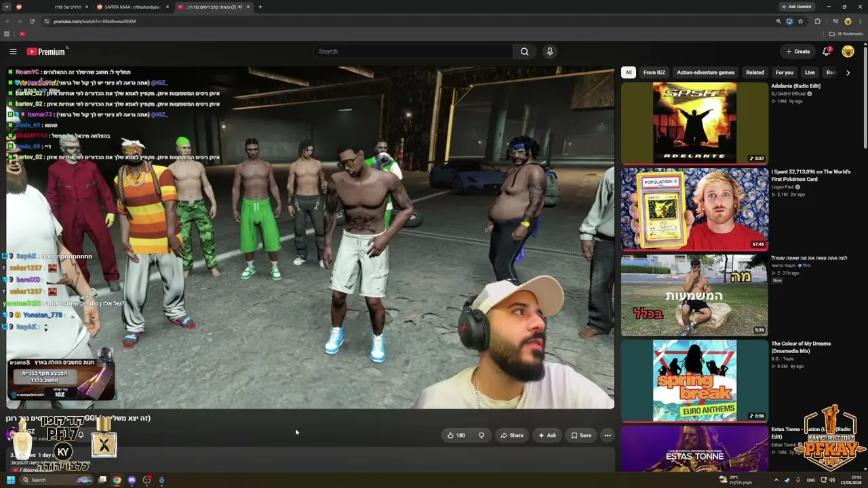The width and height of the screenshot is (868, 488).
Task: Close the SAPRTA RAAA Reddit tab
Action: (x=168, y=7)
